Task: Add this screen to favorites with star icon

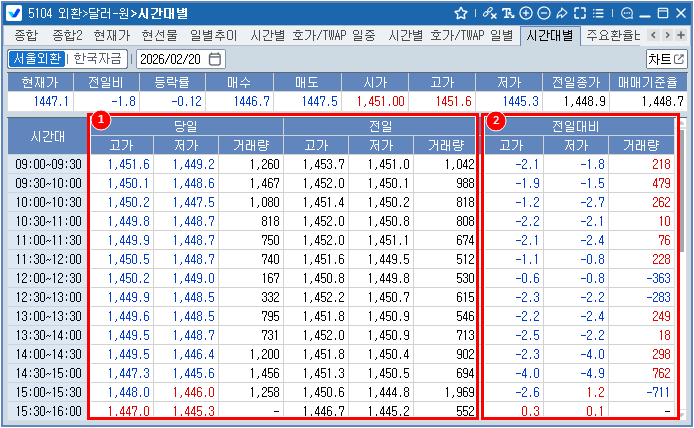Action: pos(461,14)
